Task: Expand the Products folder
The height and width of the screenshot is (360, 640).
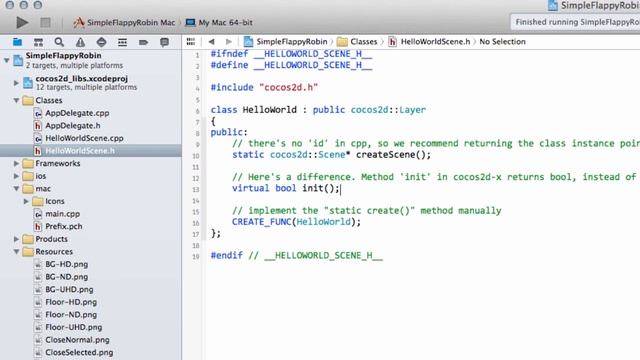Action: coord(16,239)
